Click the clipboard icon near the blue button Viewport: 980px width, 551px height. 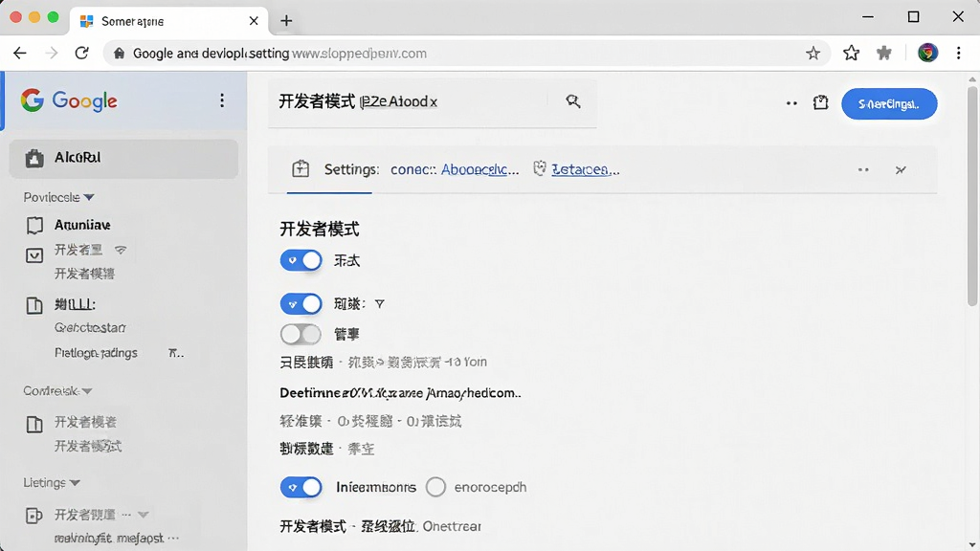click(820, 103)
